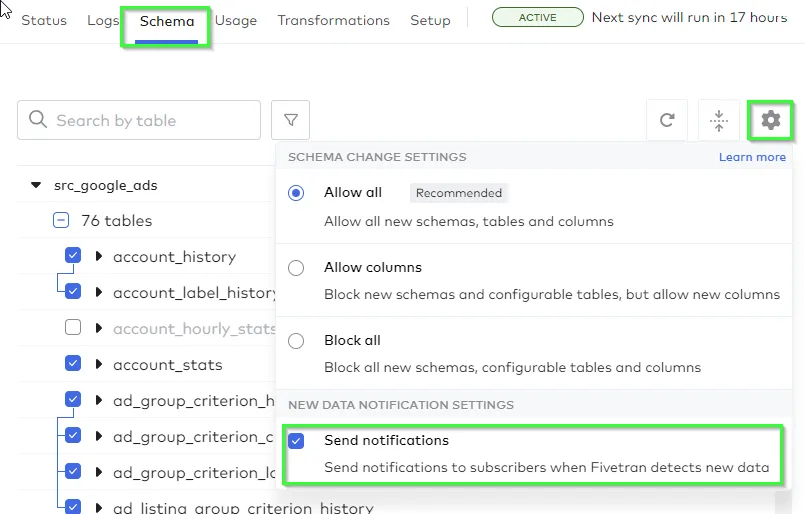Click the magnifier icon in search box
Image resolution: width=805 pixels, height=514 pixels.
(x=38, y=120)
